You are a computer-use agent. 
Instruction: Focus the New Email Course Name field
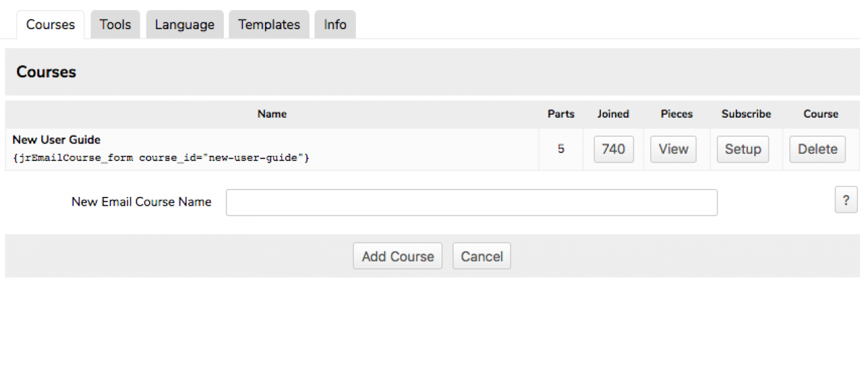click(x=471, y=202)
